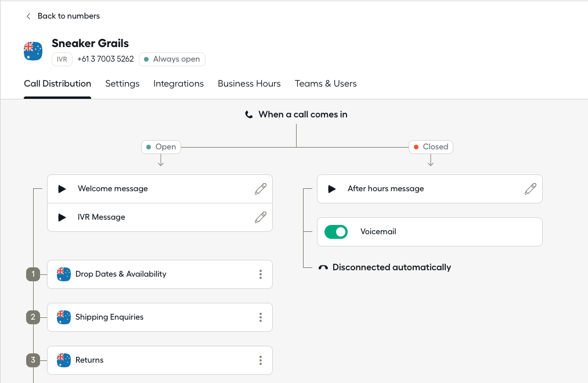Go back to numbers

pos(63,16)
